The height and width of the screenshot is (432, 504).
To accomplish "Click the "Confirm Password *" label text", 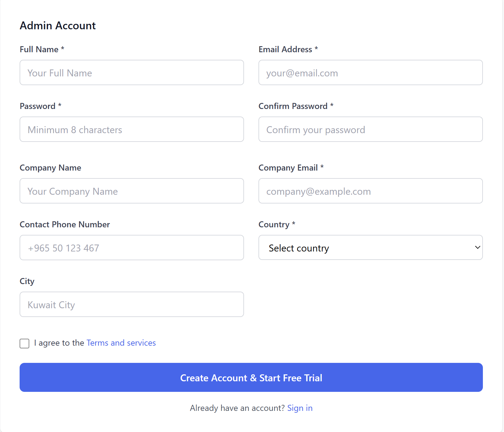I will [x=296, y=106].
